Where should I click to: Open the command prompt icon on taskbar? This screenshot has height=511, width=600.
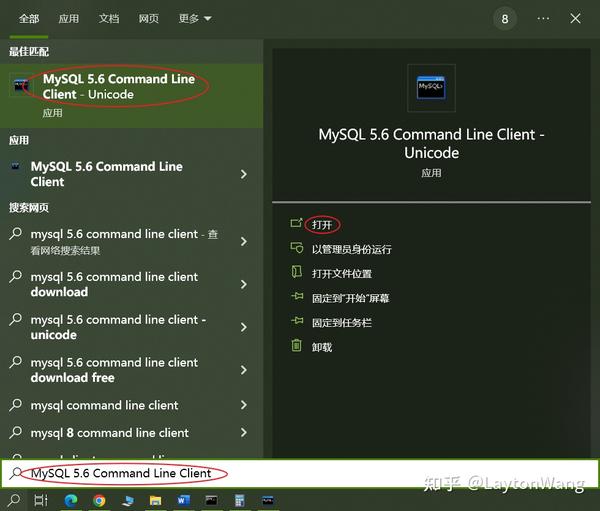click(211, 500)
